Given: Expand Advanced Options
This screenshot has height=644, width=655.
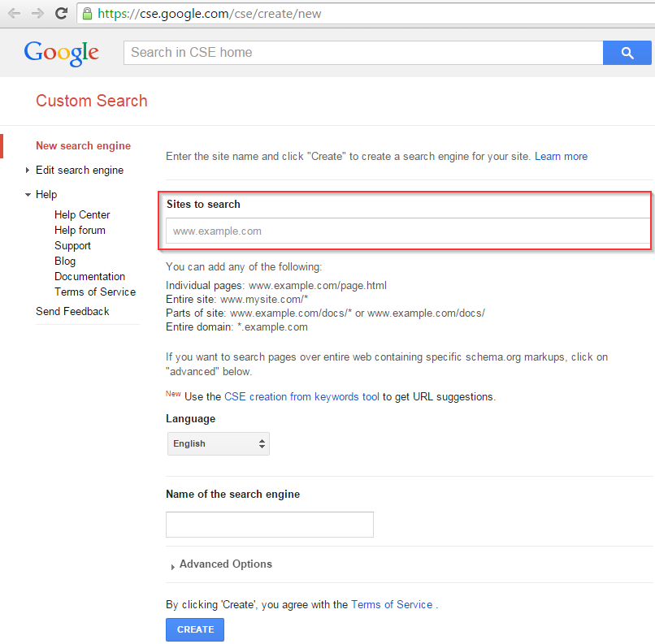Looking at the screenshot, I should point(221,564).
